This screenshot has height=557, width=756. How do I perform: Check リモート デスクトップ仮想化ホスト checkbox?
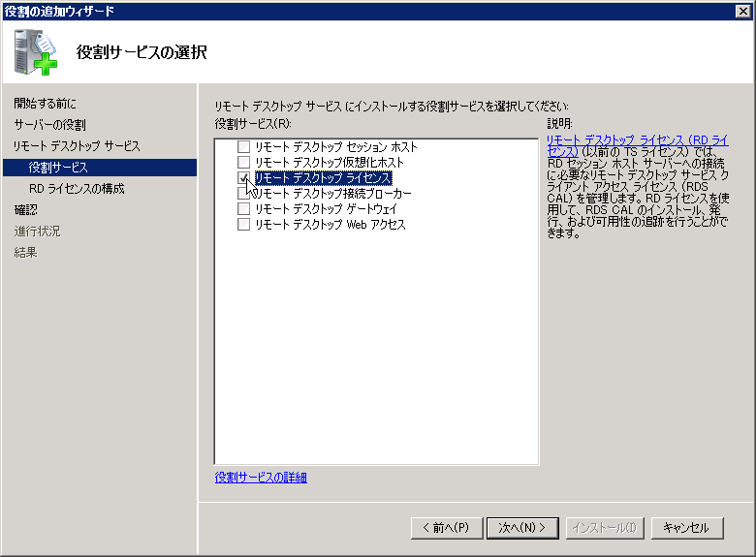[x=243, y=162]
